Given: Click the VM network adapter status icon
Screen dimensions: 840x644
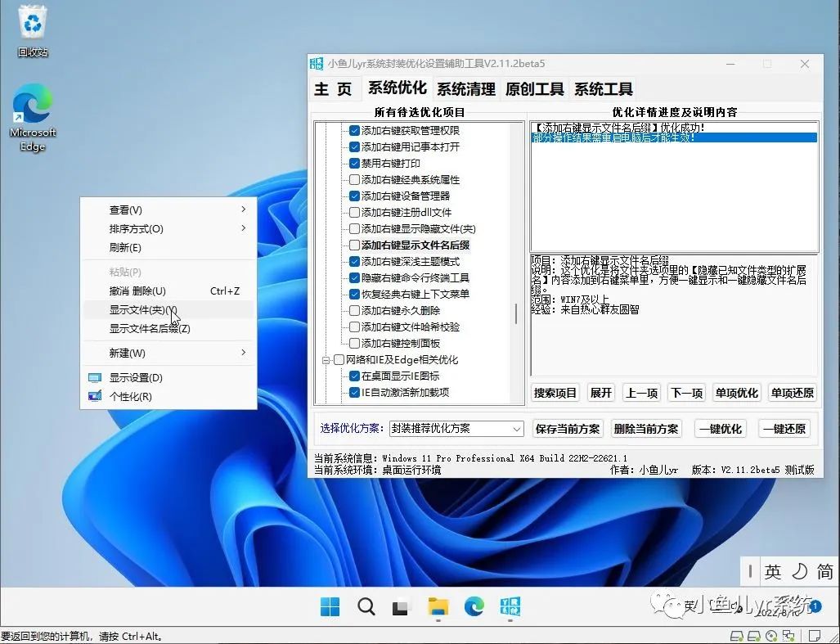Looking at the screenshot, I should pos(788,637).
